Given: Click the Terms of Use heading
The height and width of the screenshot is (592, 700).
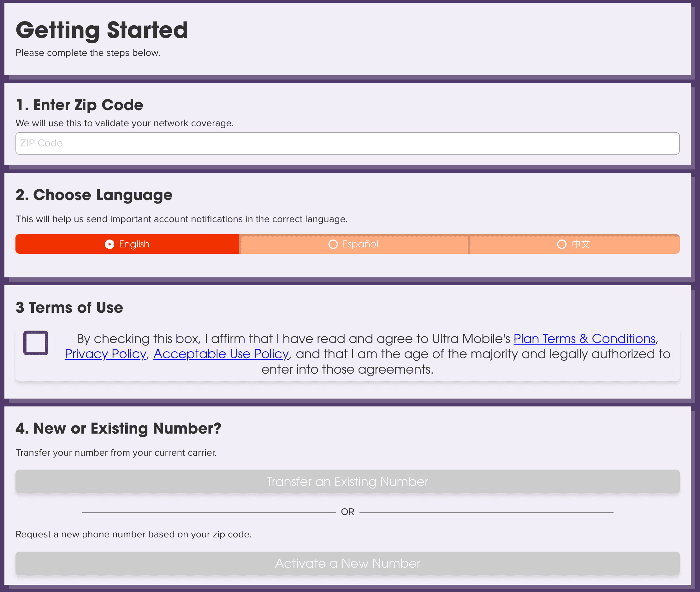Looking at the screenshot, I should point(69,307).
